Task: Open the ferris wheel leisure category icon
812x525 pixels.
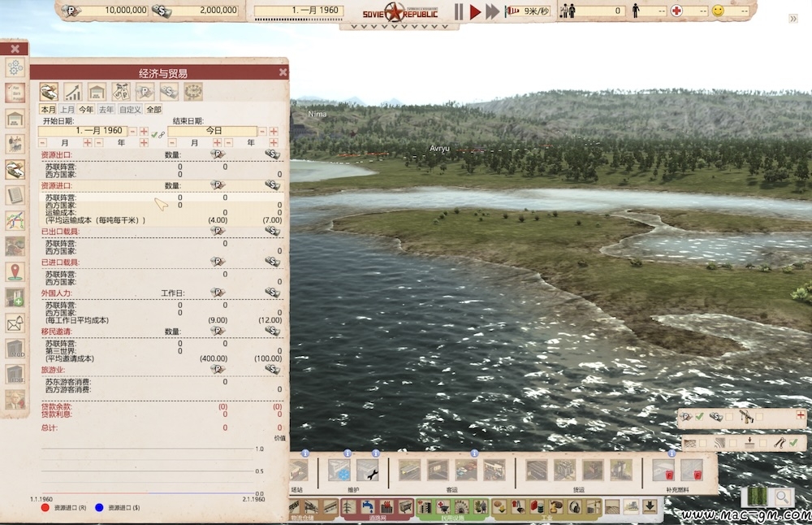Action: tap(462, 507)
